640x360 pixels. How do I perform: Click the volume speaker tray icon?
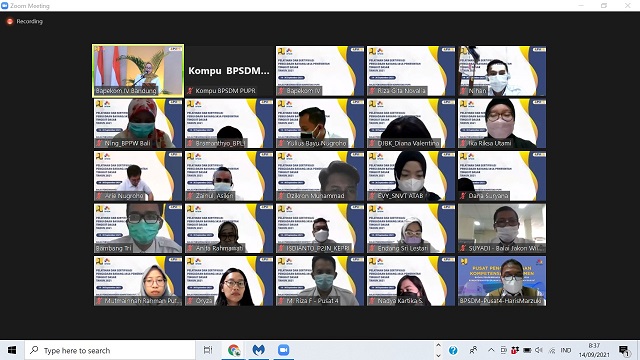(539, 350)
